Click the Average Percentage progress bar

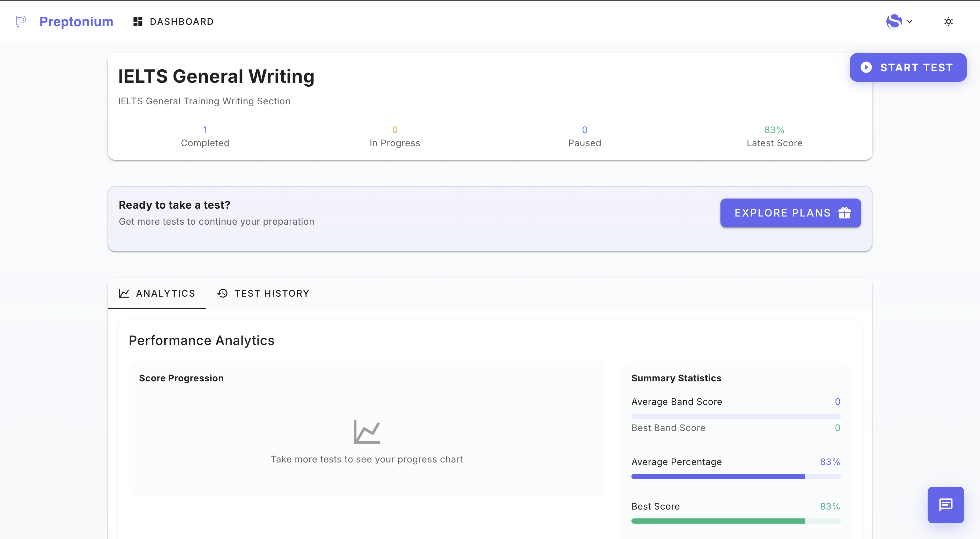coord(736,477)
